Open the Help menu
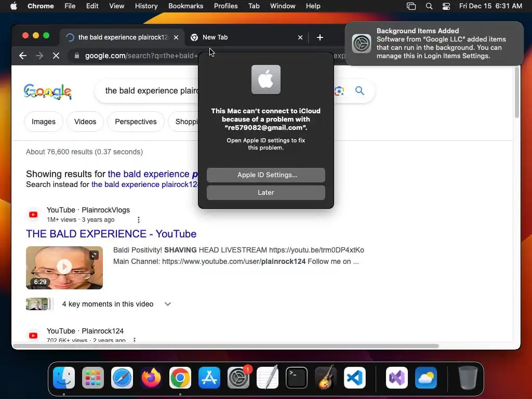This screenshot has height=399, width=532. click(x=313, y=6)
